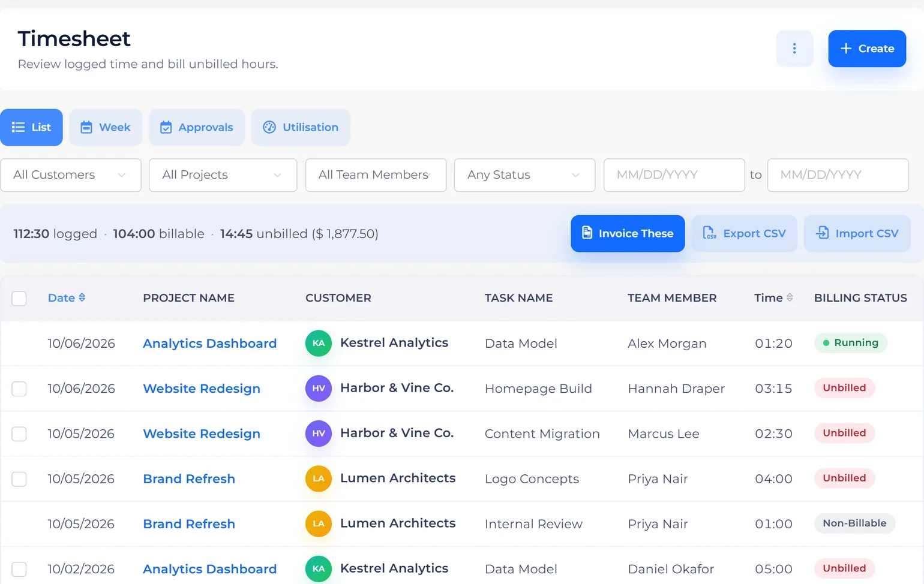Open Analytics Dashboard link in Daniel Okafor row
The height and width of the screenshot is (584, 924).
tap(209, 569)
